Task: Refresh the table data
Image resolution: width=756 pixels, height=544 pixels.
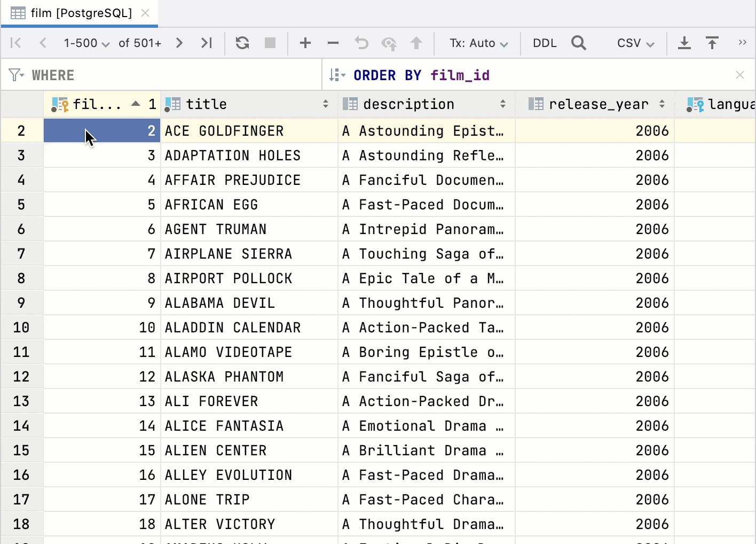Action: (x=242, y=43)
